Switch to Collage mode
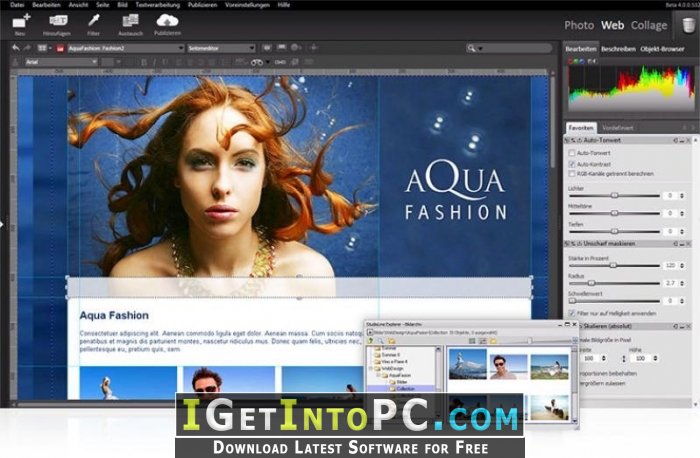Screen dimensions: 700x458 (x=649, y=25)
